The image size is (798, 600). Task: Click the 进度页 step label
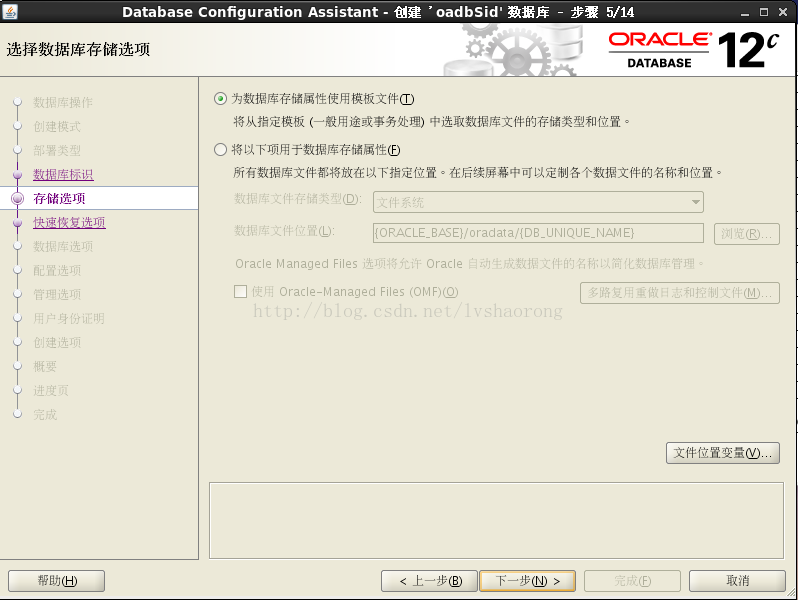click(x=51, y=390)
